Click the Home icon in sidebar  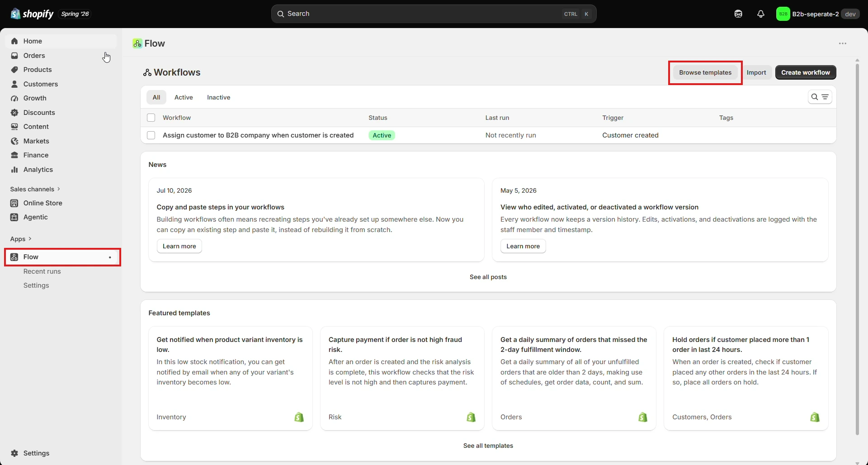14,41
